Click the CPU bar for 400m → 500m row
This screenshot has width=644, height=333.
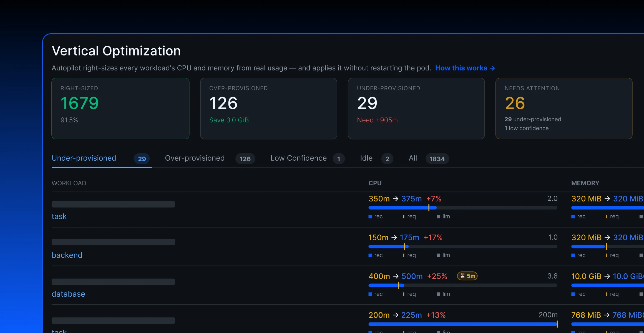coord(463,285)
